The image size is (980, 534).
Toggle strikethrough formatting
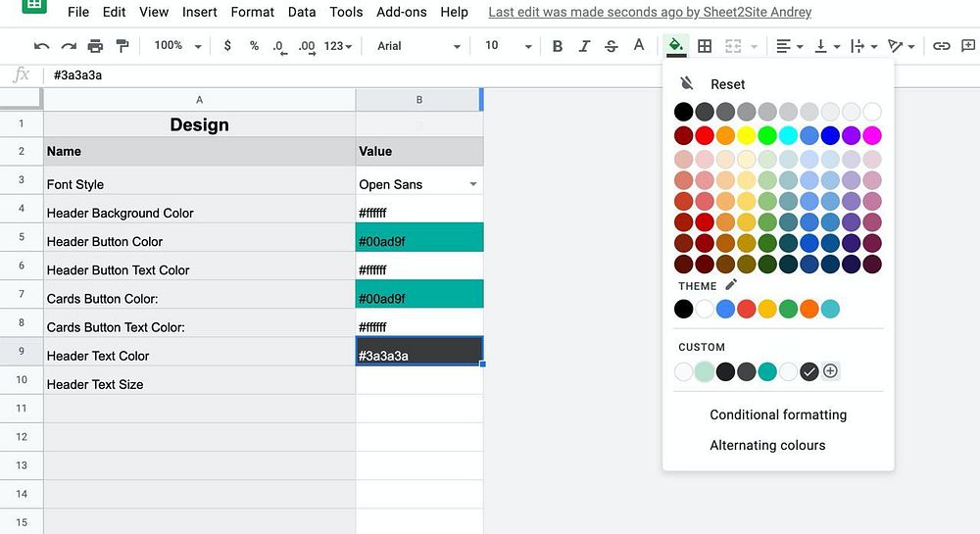click(612, 46)
